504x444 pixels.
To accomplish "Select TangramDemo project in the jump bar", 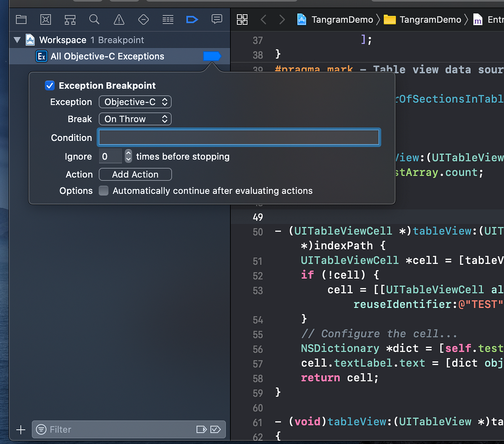I will [341, 19].
